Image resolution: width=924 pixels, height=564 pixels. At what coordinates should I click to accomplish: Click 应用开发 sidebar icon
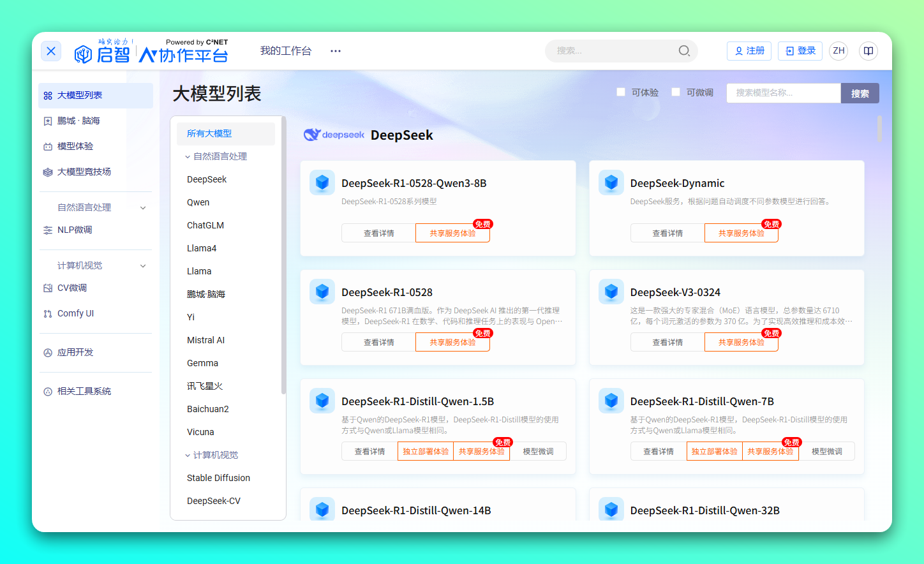pos(48,353)
